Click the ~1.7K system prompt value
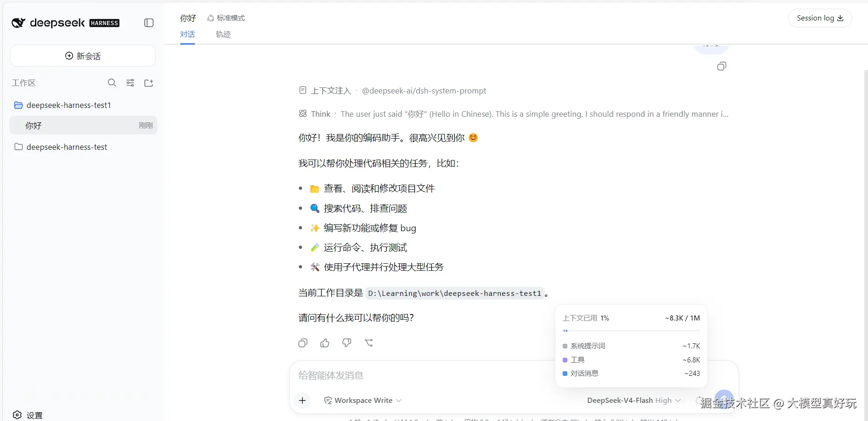This screenshot has width=868, height=421. click(x=691, y=346)
